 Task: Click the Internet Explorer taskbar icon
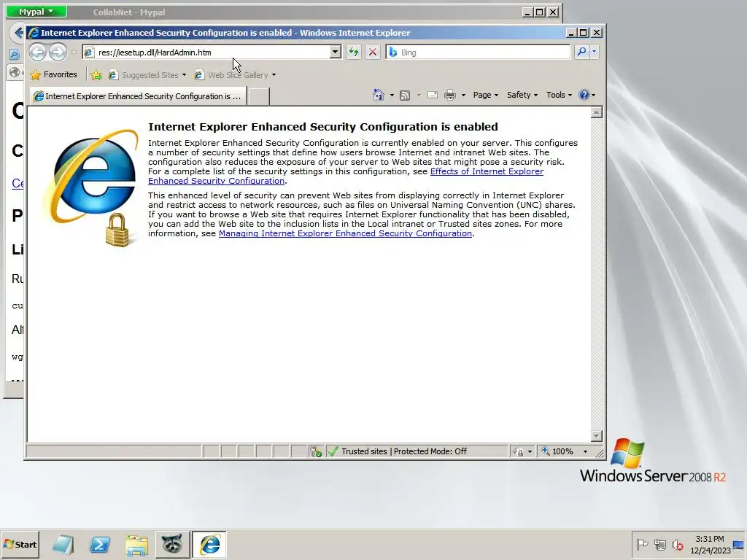[x=209, y=544]
